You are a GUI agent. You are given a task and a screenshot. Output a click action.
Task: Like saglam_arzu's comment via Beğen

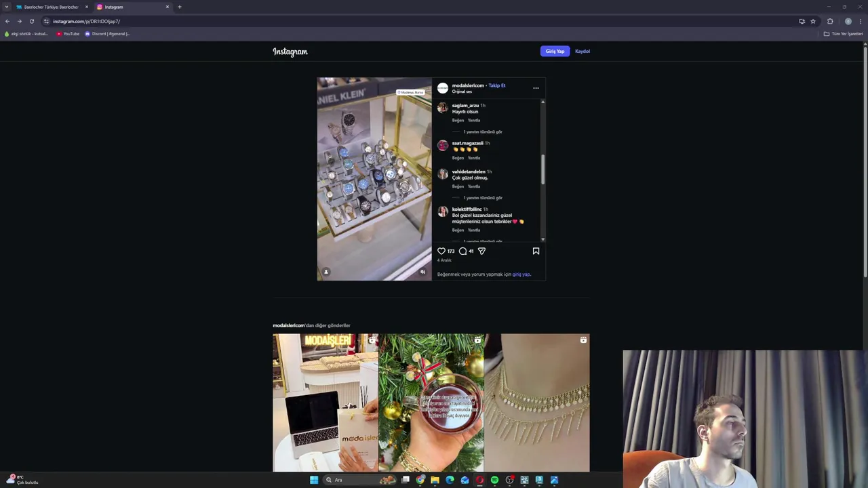point(458,120)
